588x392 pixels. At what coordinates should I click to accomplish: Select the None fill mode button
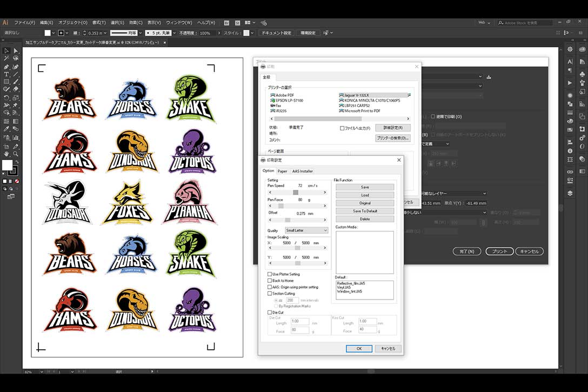point(17,181)
